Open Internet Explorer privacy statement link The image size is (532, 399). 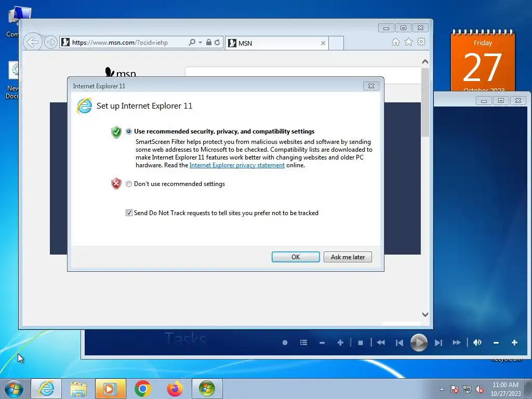[x=237, y=165]
